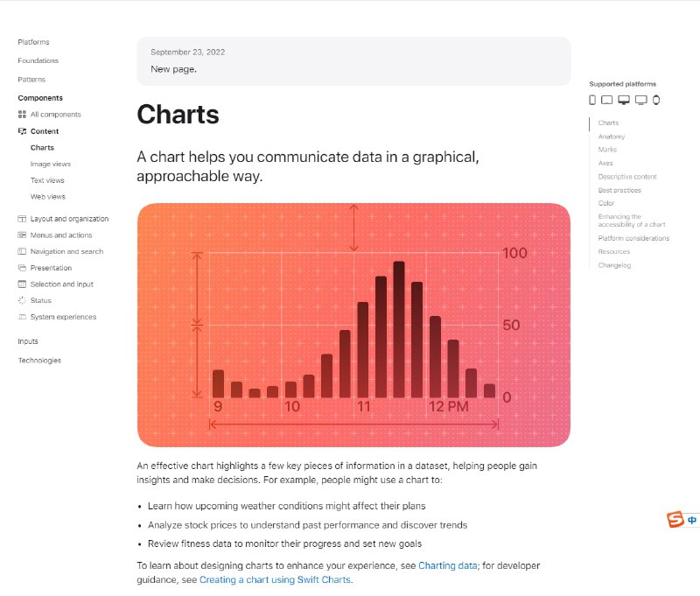Open the Charting data link

(x=448, y=566)
